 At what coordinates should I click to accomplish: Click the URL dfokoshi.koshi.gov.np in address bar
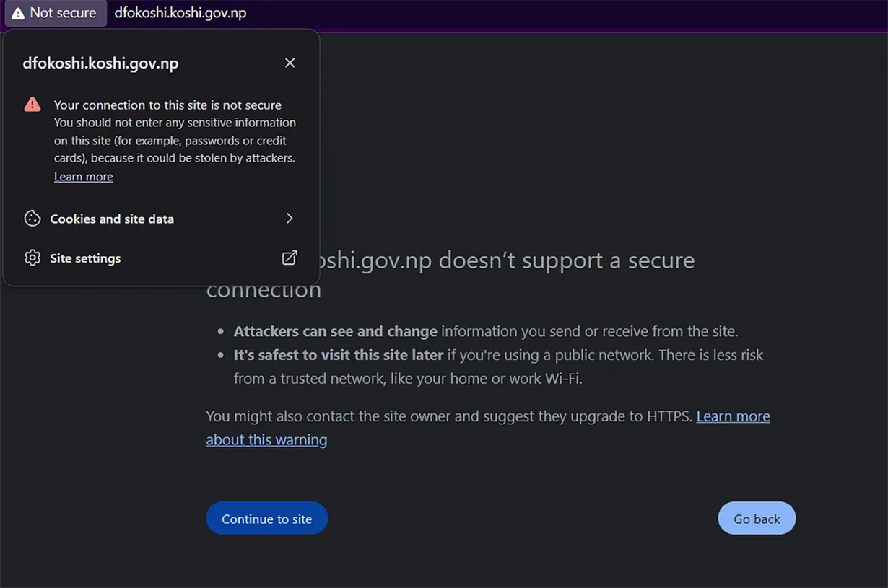pos(180,13)
